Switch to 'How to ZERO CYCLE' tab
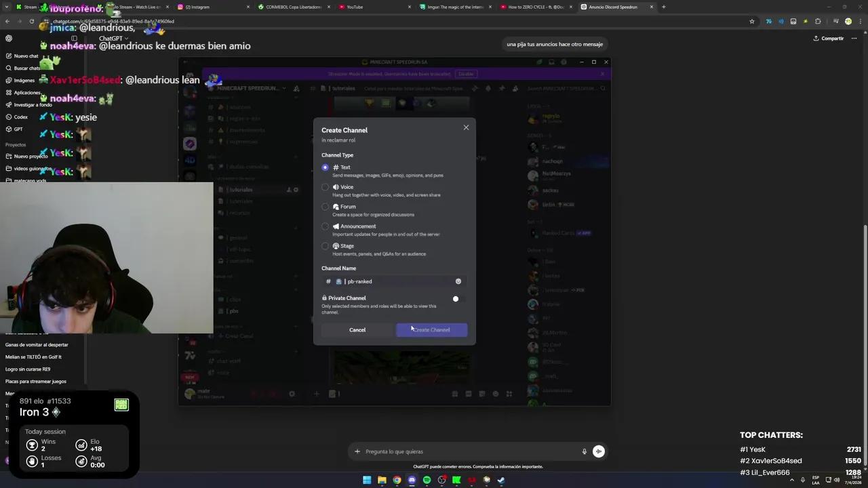 tap(536, 7)
